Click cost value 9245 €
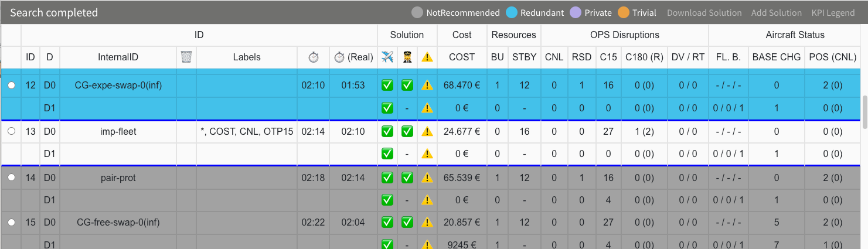Screen dimensions: 868x249 (x=462, y=244)
